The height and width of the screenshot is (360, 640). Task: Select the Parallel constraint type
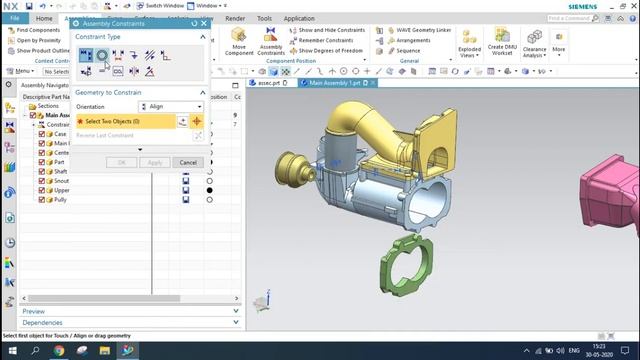(x=150, y=55)
